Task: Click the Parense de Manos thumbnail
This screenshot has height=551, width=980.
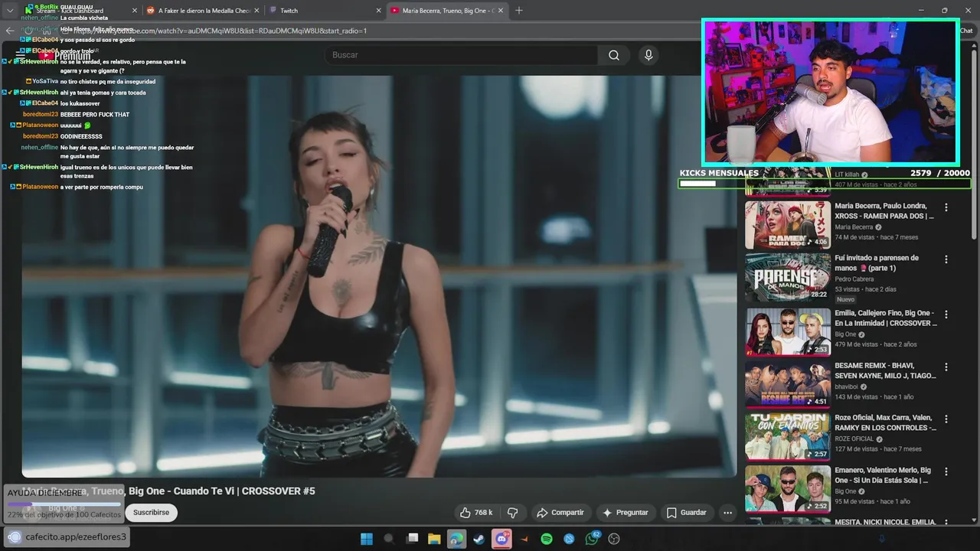Action: (788, 278)
